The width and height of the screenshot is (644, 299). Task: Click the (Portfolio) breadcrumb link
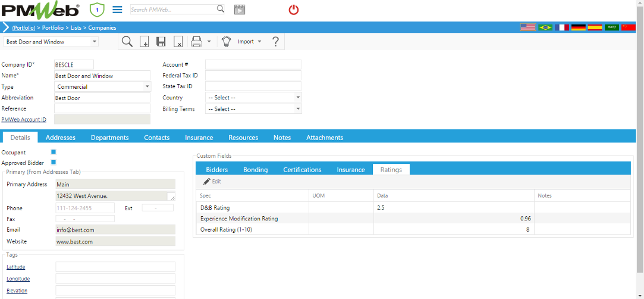click(24, 27)
